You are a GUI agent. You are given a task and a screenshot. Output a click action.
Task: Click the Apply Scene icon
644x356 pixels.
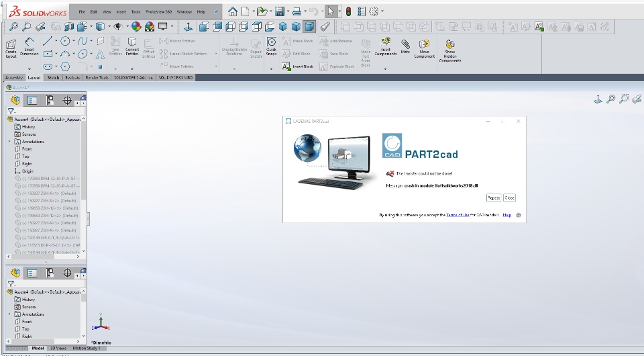tap(150, 27)
